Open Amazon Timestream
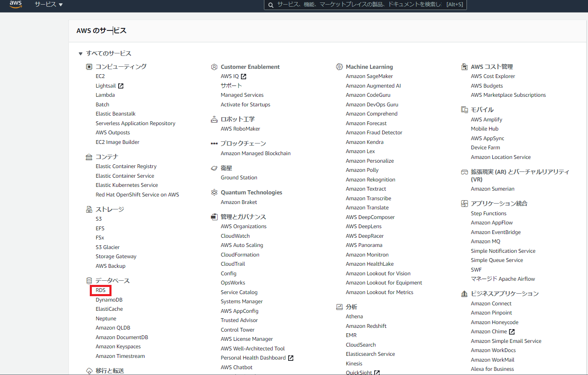The width and height of the screenshot is (588, 375). 120,356
